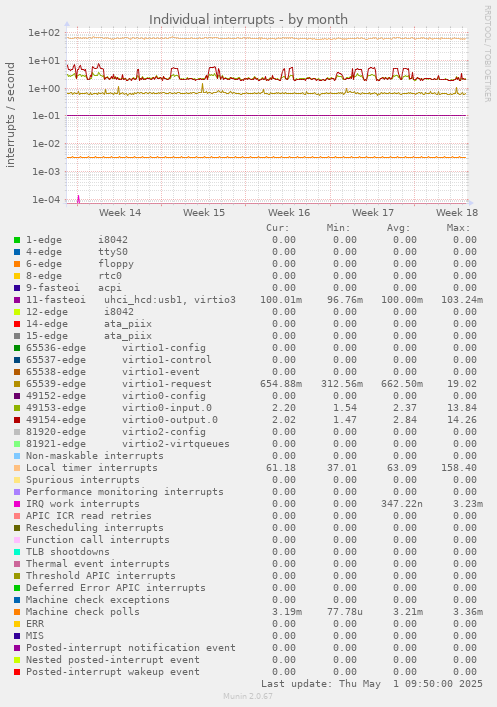Click the orange Machine check polls swatch
Viewport: 497px width, 707px height.
(17, 612)
